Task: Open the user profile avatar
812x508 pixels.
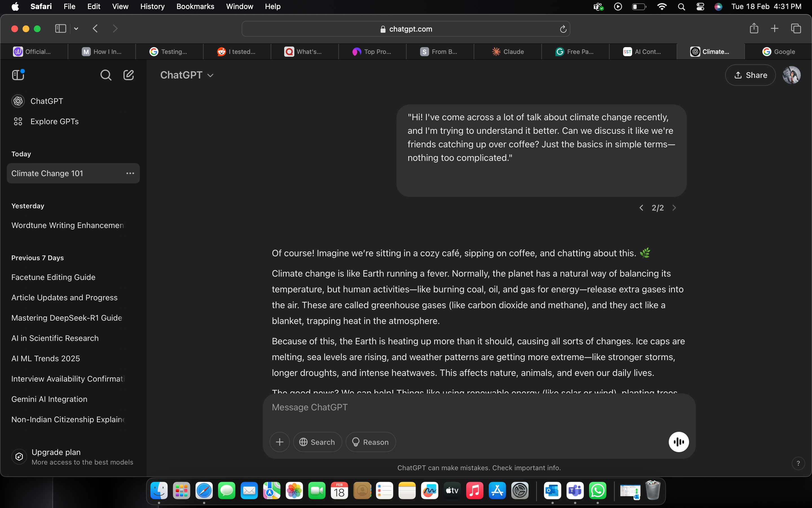Action: [x=791, y=75]
